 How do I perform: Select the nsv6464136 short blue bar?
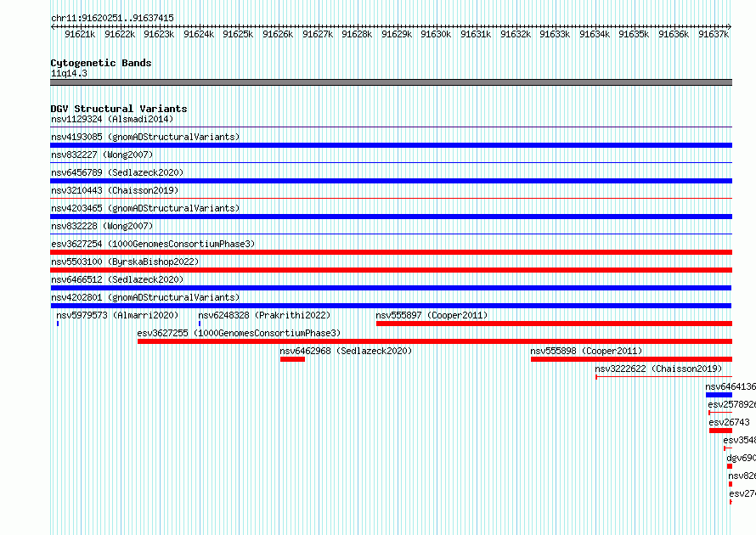pos(719,395)
